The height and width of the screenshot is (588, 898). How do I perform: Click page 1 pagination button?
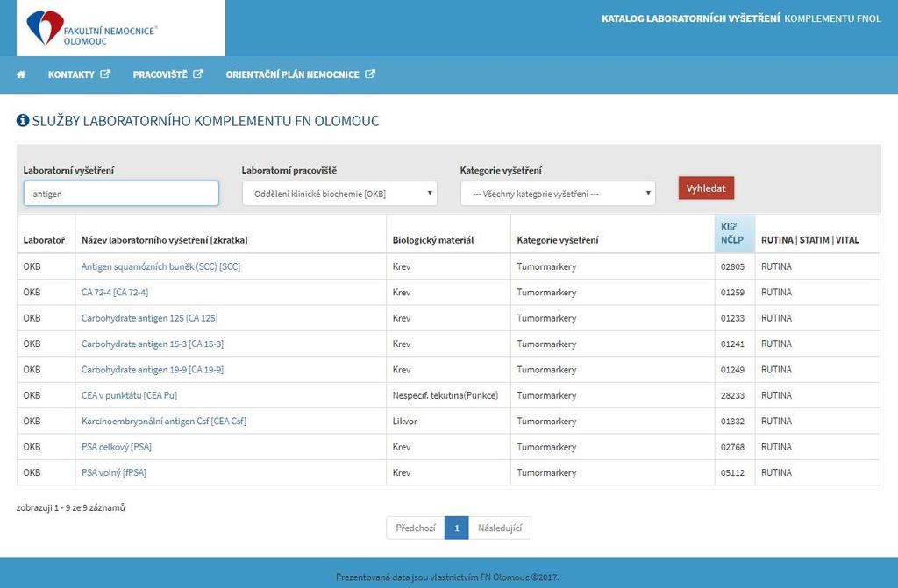pos(456,528)
